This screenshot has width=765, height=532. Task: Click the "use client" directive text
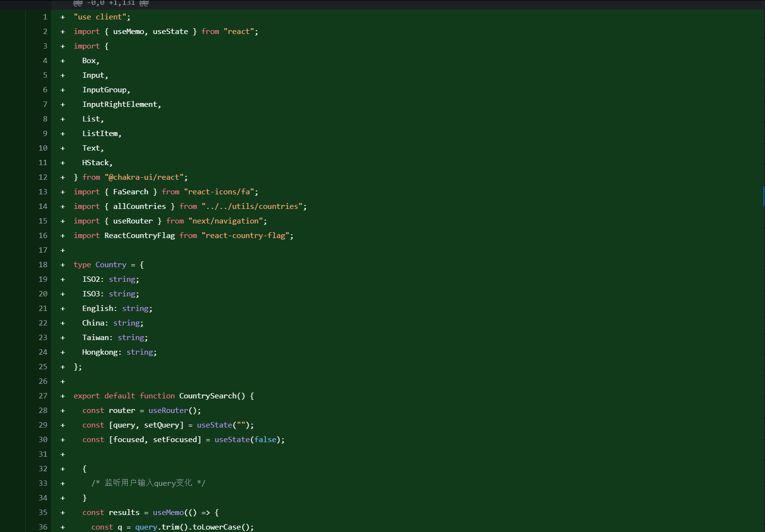[102, 17]
